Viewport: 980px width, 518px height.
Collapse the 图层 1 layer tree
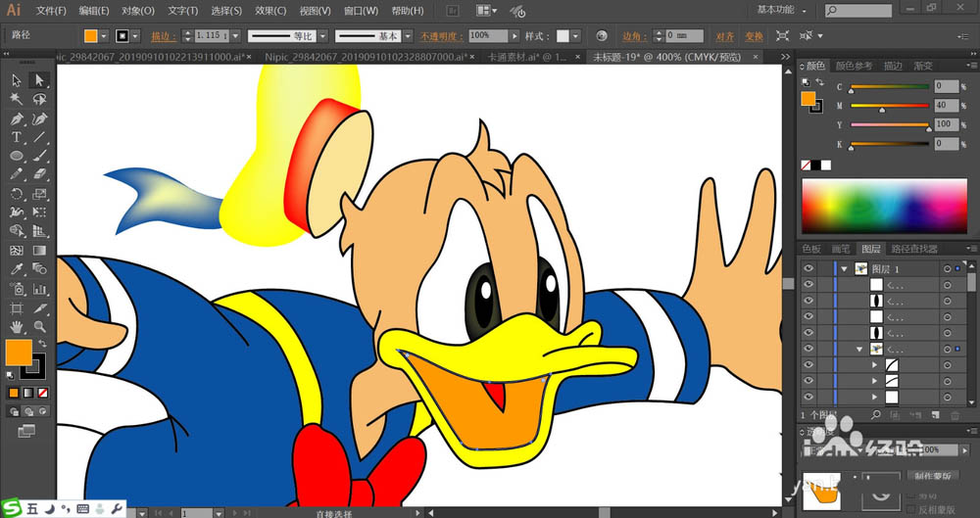pos(846,268)
